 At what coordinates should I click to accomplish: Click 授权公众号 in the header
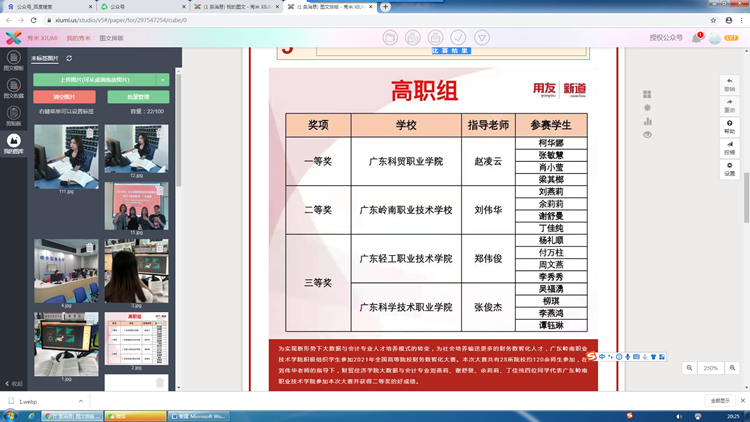click(x=666, y=38)
